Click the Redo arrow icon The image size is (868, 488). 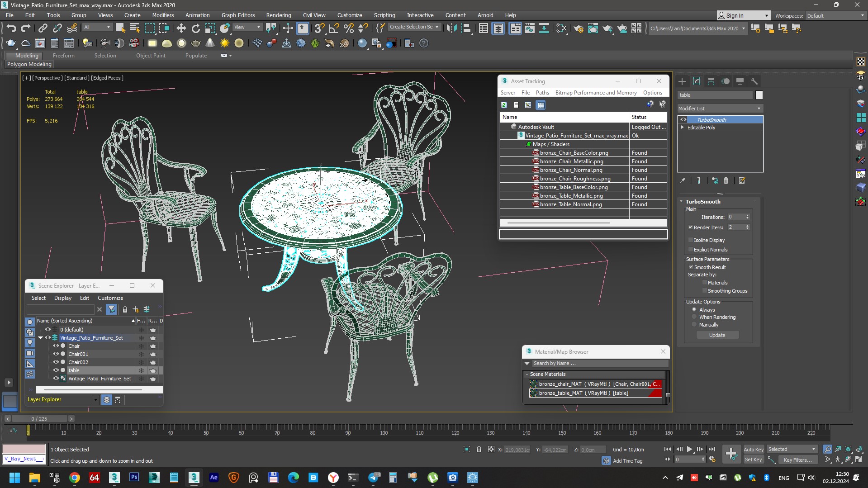(x=26, y=28)
